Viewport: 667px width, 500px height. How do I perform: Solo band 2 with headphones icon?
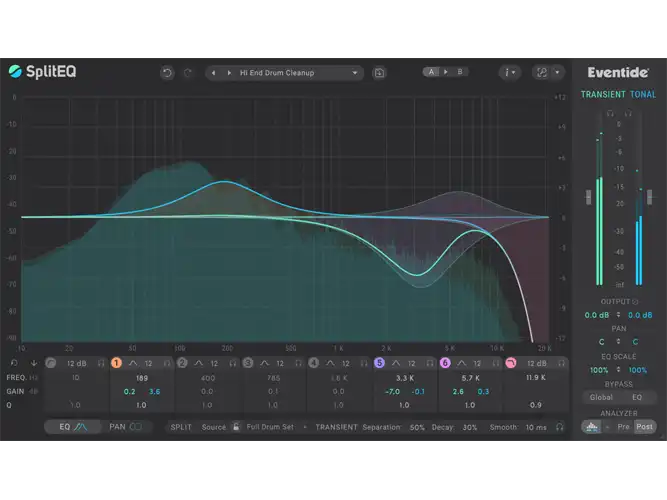point(233,363)
